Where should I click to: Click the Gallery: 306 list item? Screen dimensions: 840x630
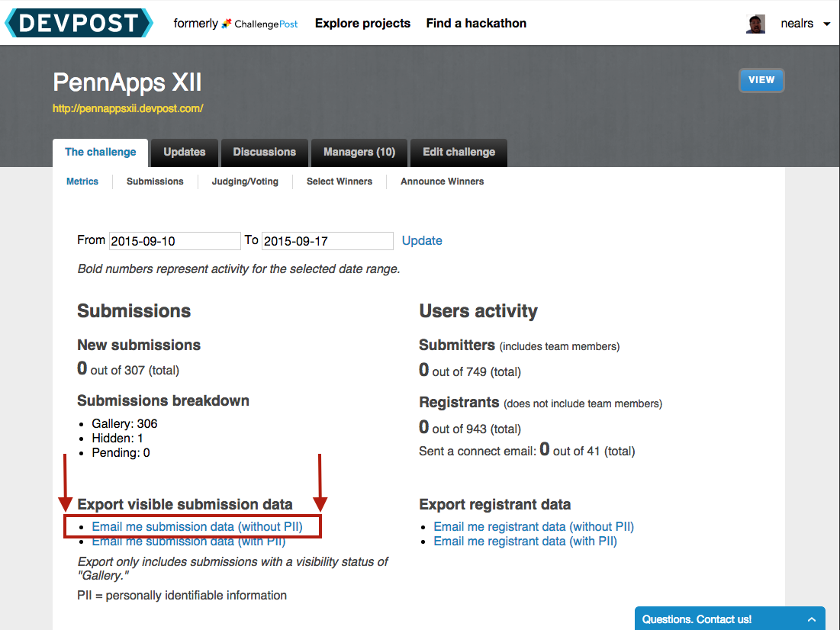point(124,424)
